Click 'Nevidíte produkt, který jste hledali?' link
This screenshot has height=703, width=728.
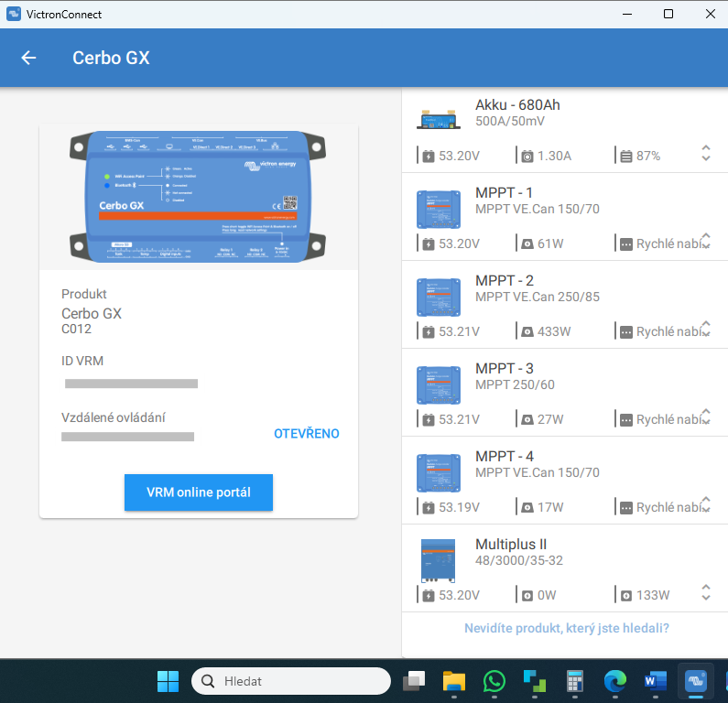pyautogui.click(x=566, y=628)
